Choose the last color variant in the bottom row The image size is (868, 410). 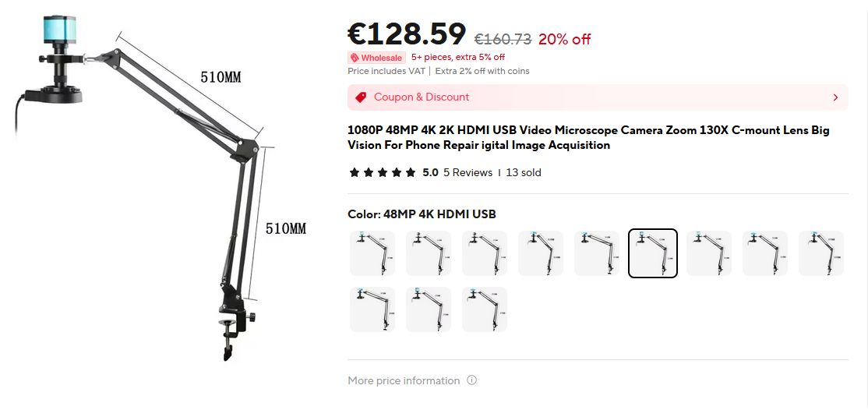(485, 309)
